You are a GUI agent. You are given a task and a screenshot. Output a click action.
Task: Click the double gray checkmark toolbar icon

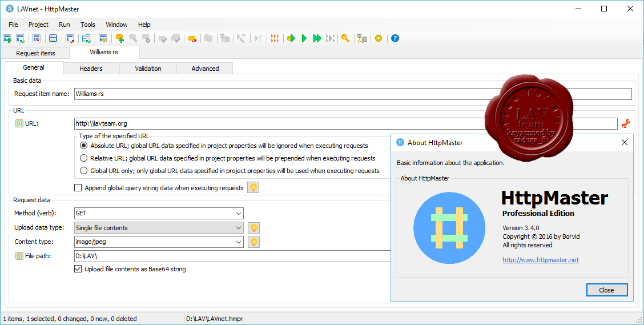pos(176,39)
